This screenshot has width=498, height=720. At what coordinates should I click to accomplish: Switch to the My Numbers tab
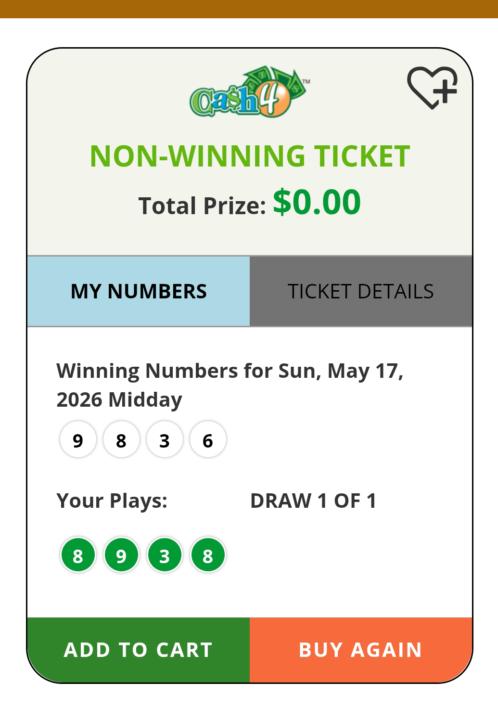coord(139,291)
